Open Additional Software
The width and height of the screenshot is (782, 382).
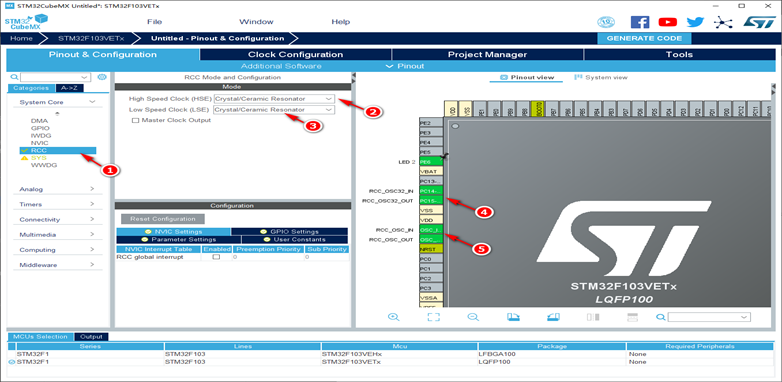(x=281, y=66)
